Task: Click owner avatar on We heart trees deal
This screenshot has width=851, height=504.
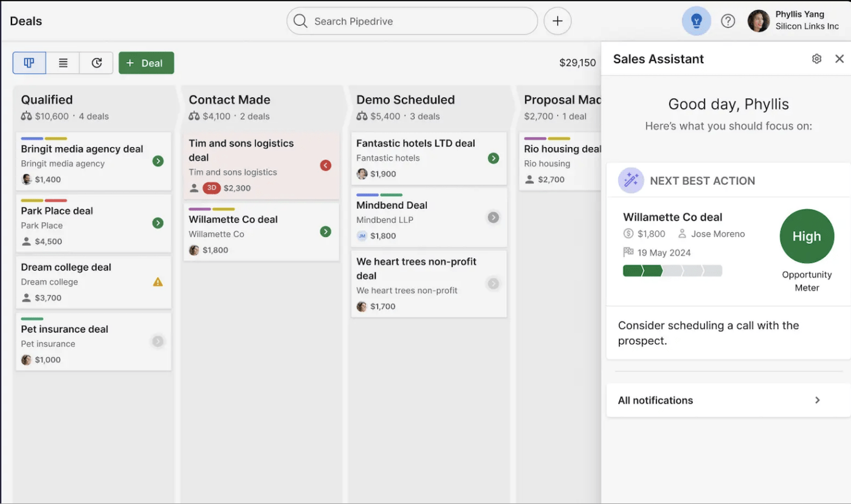Action: [x=362, y=306]
